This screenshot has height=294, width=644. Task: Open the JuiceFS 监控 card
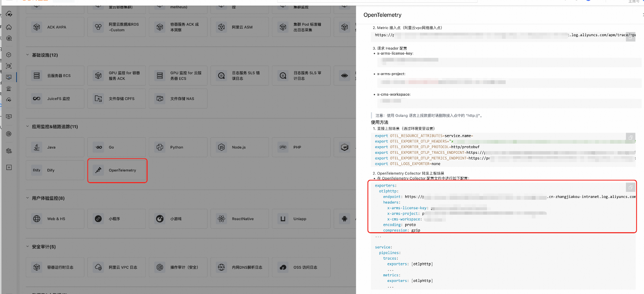coord(55,99)
